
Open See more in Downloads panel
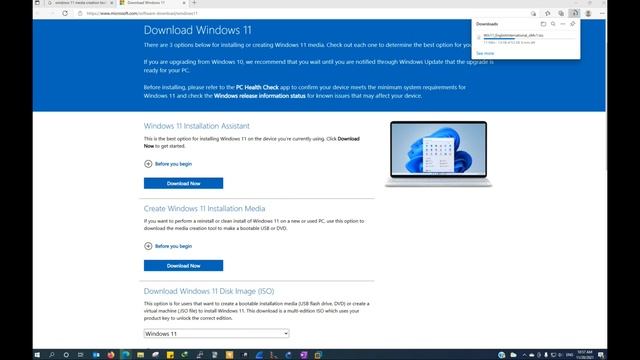[485, 53]
